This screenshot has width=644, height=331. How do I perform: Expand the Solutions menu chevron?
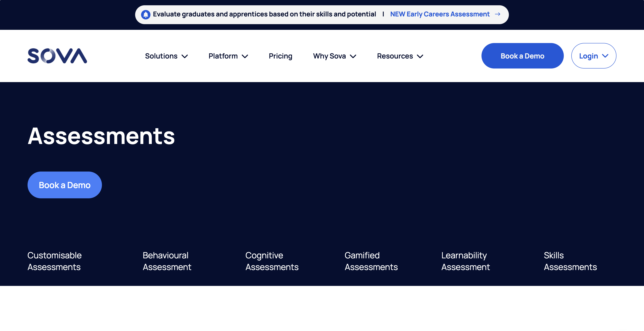[185, 56]
